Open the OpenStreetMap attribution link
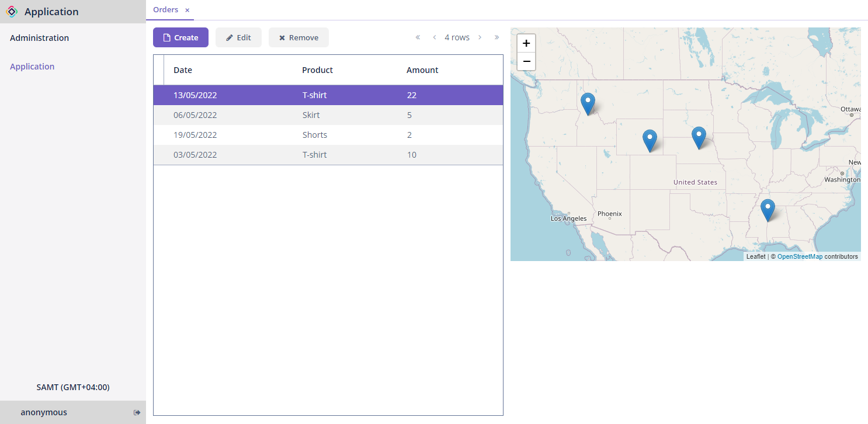Image resolution: width=868 pixels, height=424 pixels. click(800, 256)
